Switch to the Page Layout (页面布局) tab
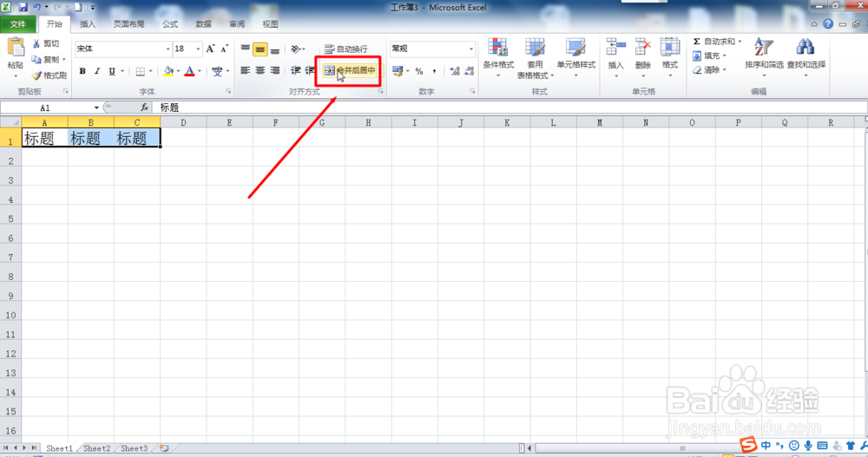Screen dimensions: 868x457 click(x=129, y=24)
